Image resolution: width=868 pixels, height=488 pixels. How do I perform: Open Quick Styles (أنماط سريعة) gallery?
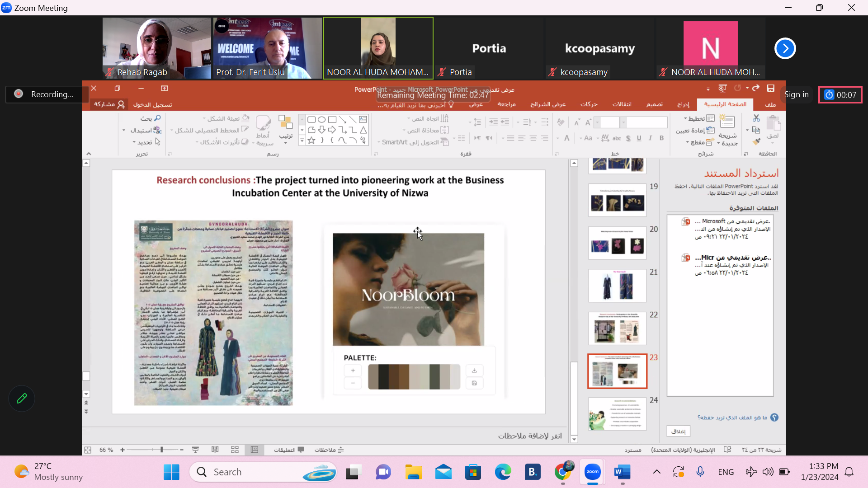click(x=264, y=130)
